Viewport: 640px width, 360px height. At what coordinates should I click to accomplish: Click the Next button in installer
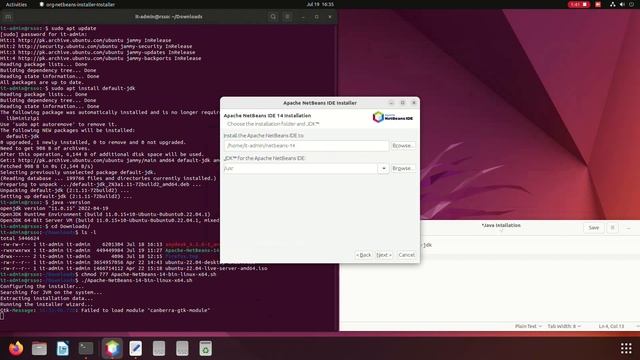384,255
